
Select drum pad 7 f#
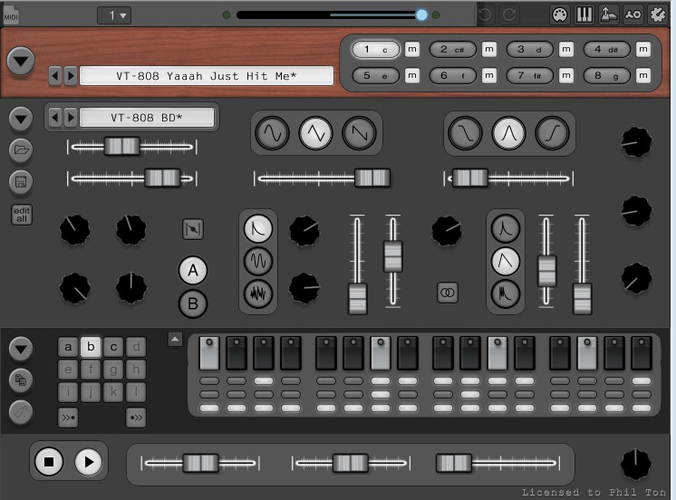coord(530,76)
